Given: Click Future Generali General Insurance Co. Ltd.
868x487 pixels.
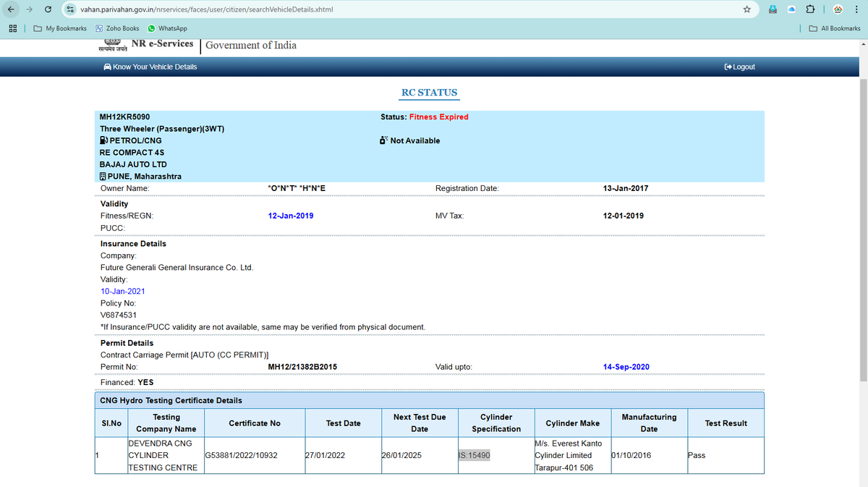Looking at the screenshot, I should pos(177,268).
